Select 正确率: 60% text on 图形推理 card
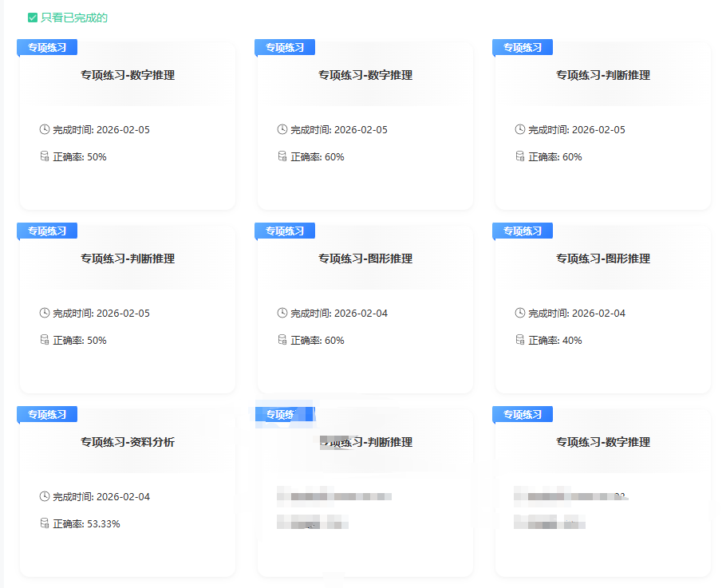This screenshot has width=726, height=588. pyautogui.click(x=318, y=341)
